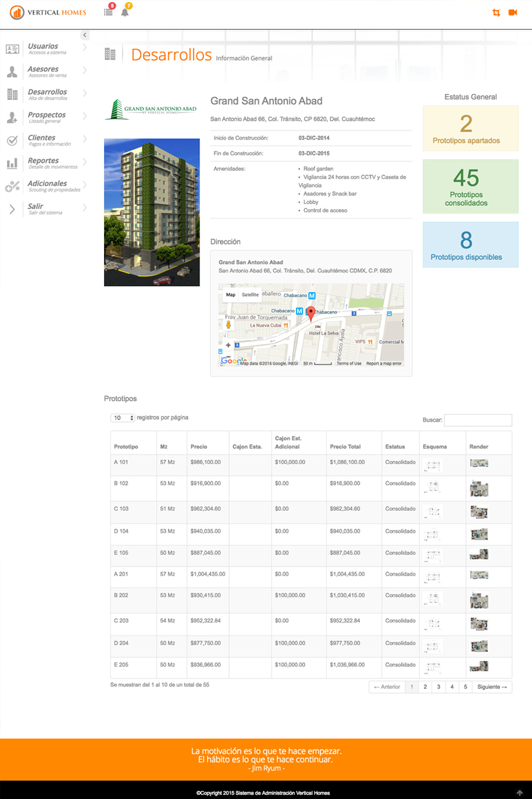Viewport: 532px width, 799px height.
Task: Click the Prototipos consolidados status card
Action: (471, 186)
